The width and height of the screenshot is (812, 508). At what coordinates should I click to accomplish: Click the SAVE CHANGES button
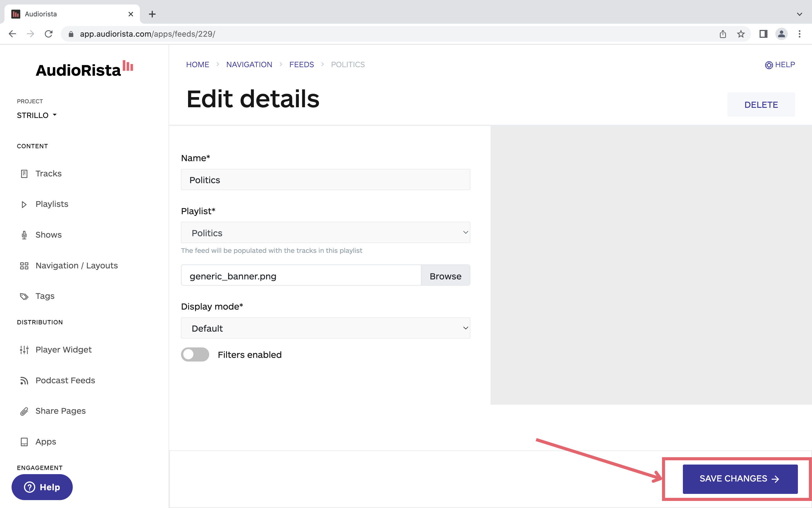coord(740,479)
